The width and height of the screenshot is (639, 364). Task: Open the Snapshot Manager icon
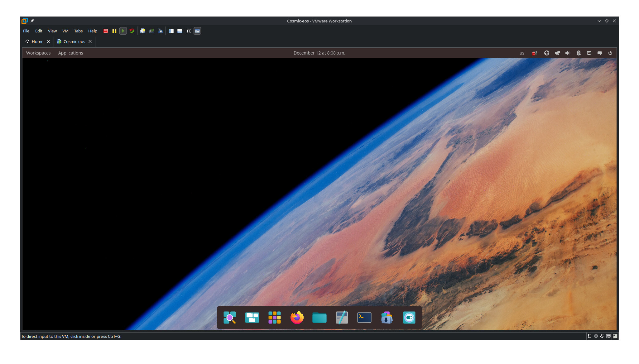pos(160,31)
